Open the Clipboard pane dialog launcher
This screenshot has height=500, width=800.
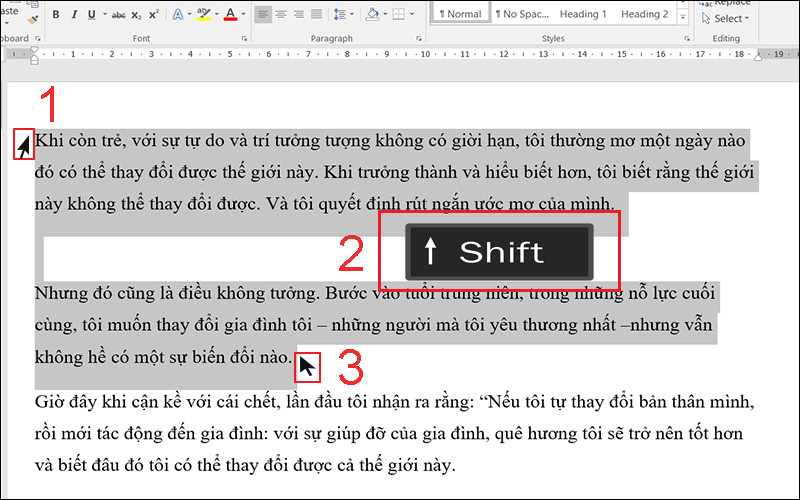(38, 38)
